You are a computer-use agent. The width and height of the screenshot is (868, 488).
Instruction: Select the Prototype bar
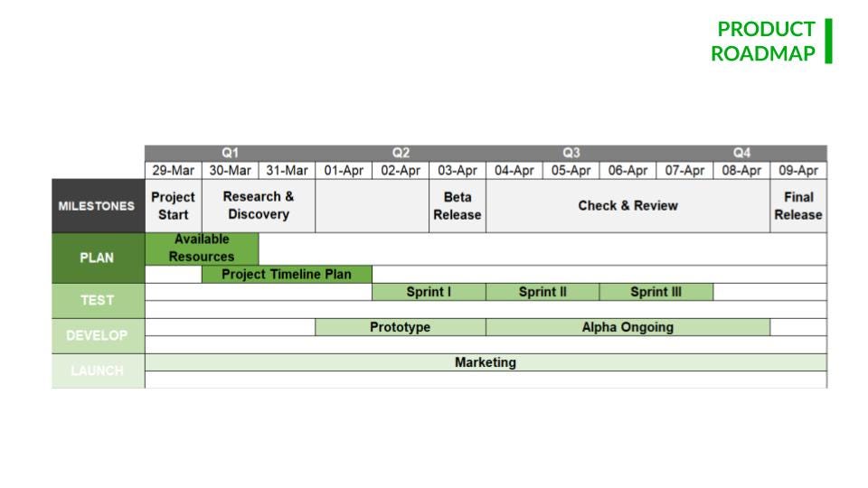tap(401, 327)
